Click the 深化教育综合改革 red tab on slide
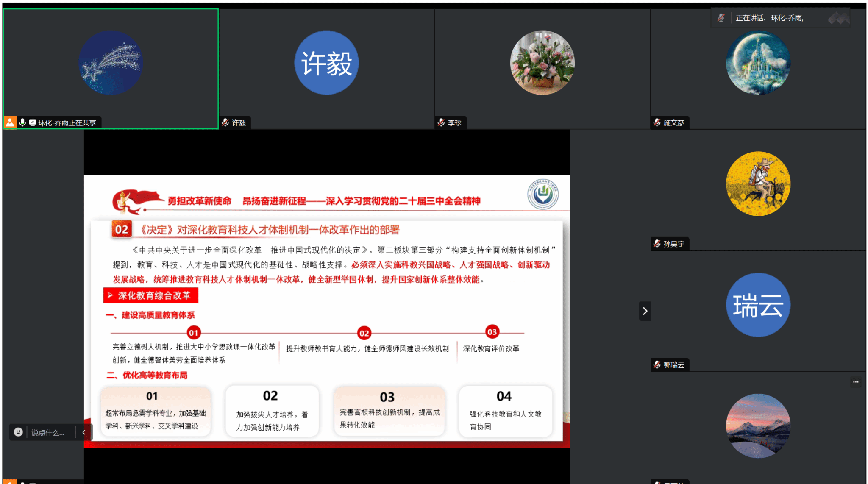 point(150,295)
